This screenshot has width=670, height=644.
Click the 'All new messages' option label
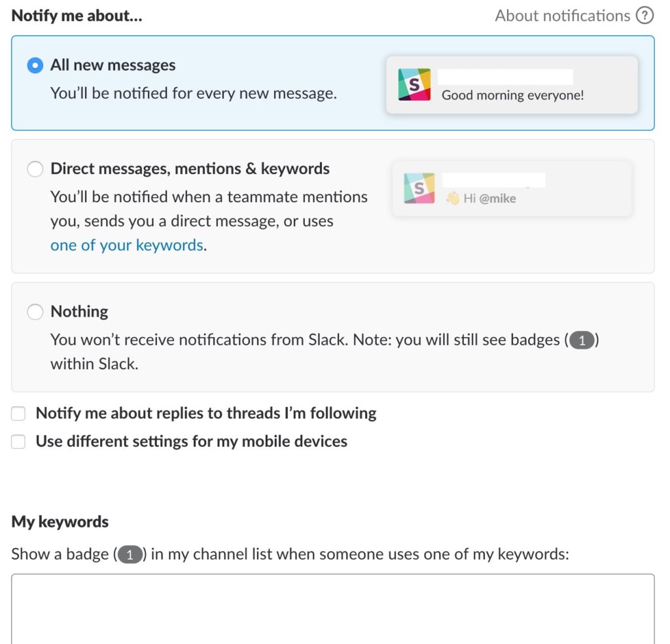113,65
